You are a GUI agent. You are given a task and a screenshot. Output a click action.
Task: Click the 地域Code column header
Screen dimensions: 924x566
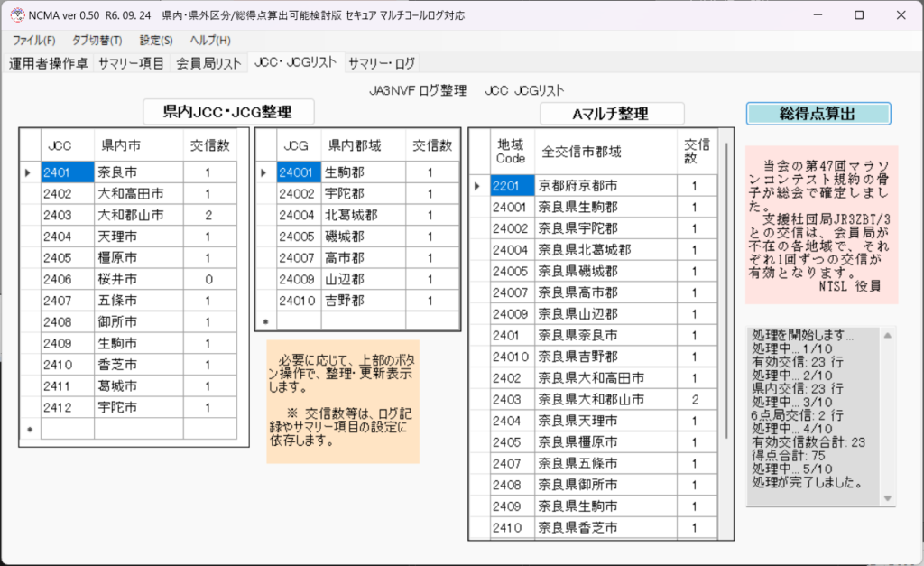click(x=512, y=151)
